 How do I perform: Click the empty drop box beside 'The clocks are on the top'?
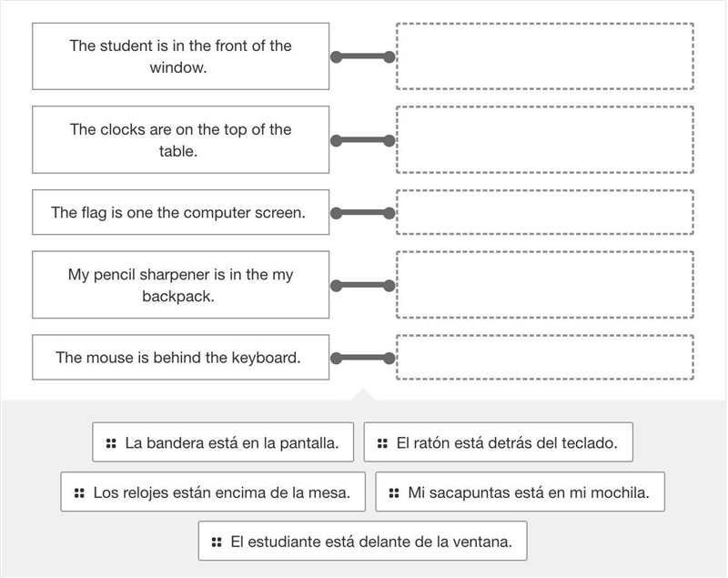pos(545,140)
